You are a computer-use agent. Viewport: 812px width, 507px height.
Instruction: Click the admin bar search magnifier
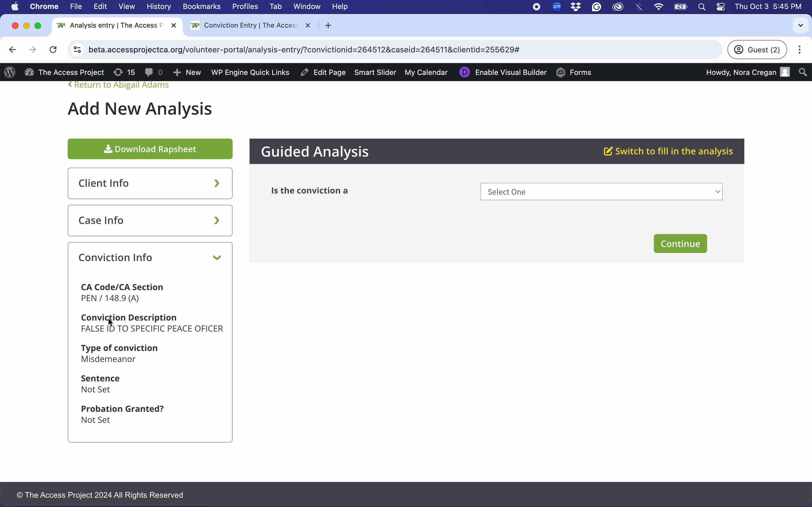point(803,72)
